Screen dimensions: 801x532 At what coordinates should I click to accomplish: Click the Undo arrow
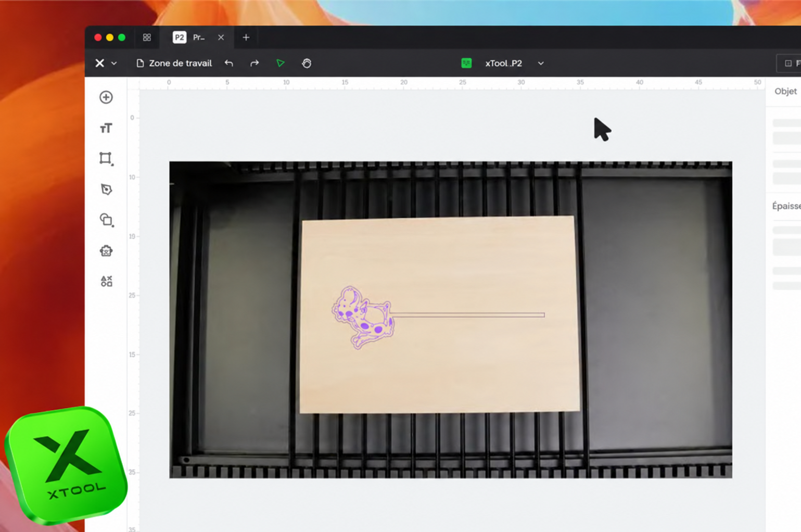coord(229,63)
